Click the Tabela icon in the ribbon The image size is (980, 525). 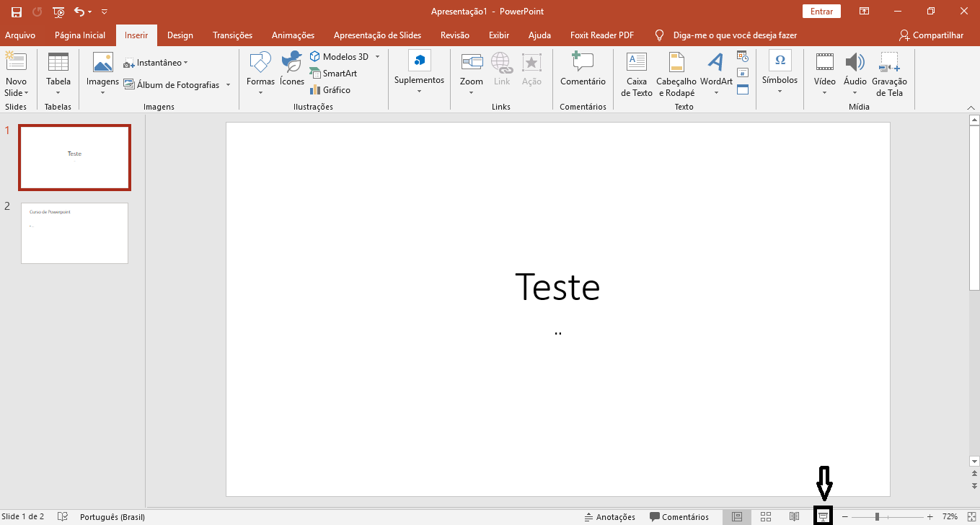[x=58, y=63]
